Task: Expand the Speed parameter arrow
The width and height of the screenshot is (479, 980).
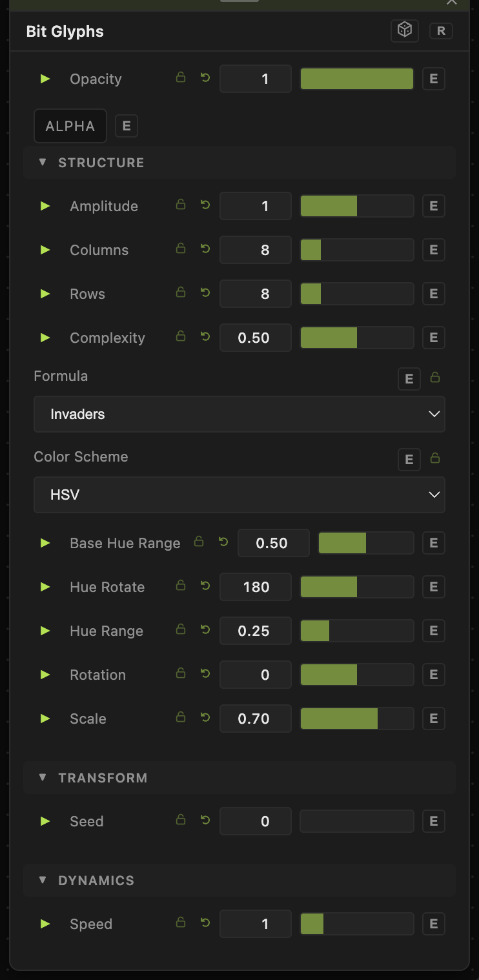Action: [45, 924]
